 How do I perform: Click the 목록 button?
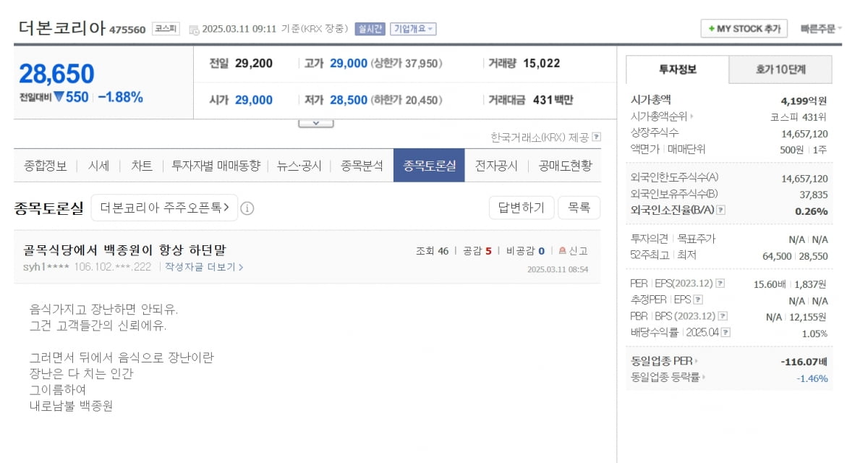579,208
